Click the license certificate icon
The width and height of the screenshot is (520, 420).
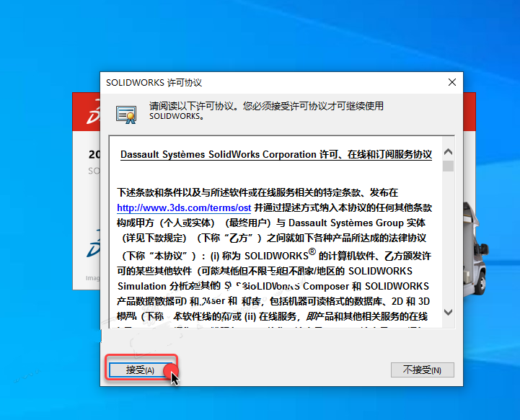click(x=126, y=115)
